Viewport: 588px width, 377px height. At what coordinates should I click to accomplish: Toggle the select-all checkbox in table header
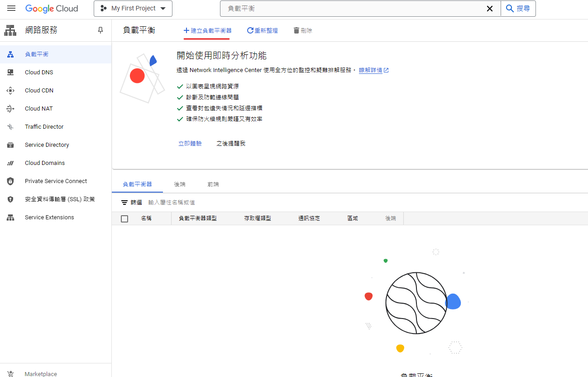pos(124,219)
